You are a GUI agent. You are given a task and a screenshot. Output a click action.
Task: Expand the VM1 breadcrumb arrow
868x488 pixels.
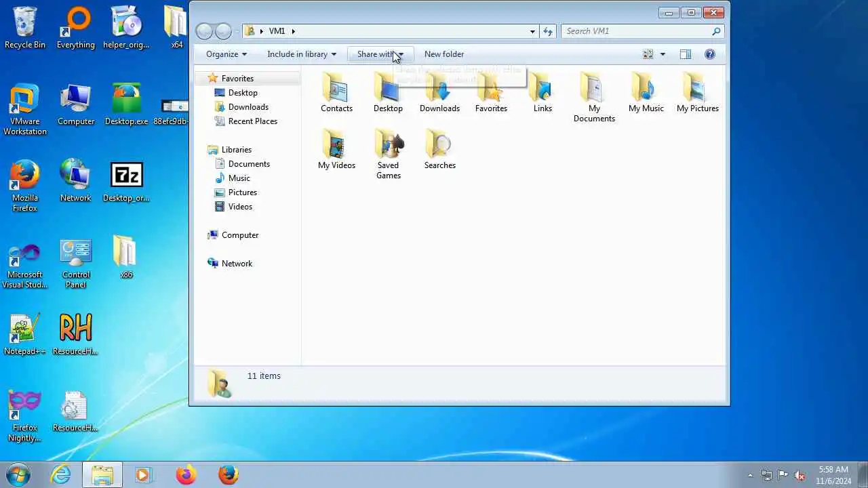click(294, 31)
